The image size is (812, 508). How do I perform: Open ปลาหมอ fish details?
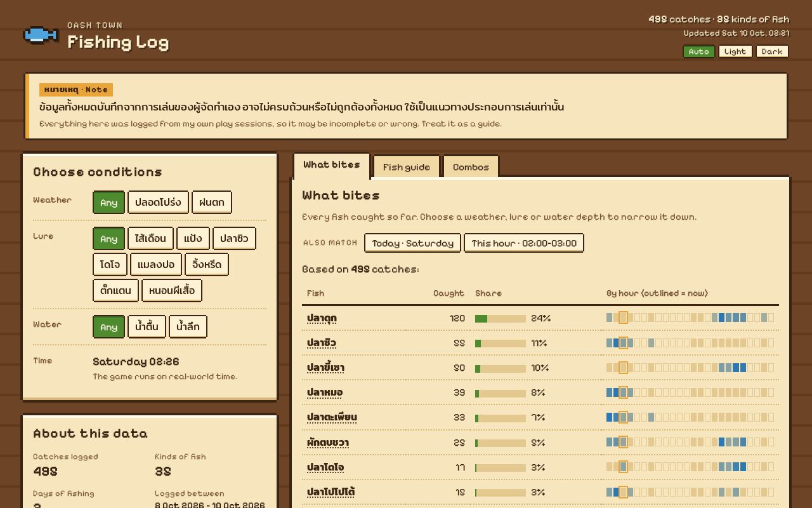coord(324,392)
